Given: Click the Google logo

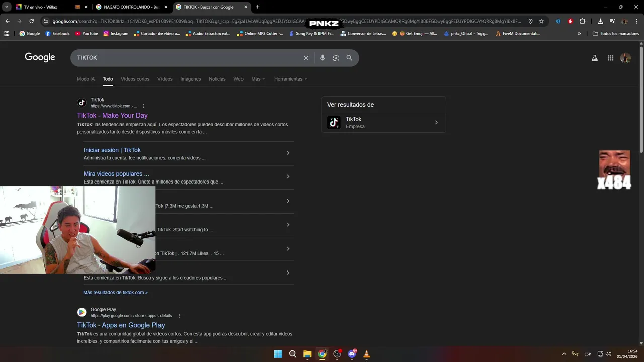Looking at the screenshot, I should point(40,57).
